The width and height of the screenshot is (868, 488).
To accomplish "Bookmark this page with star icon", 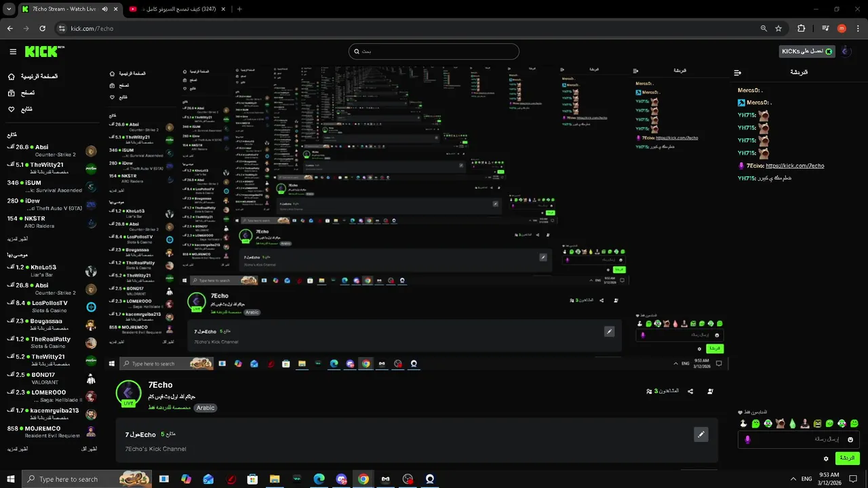I will 778,28.
